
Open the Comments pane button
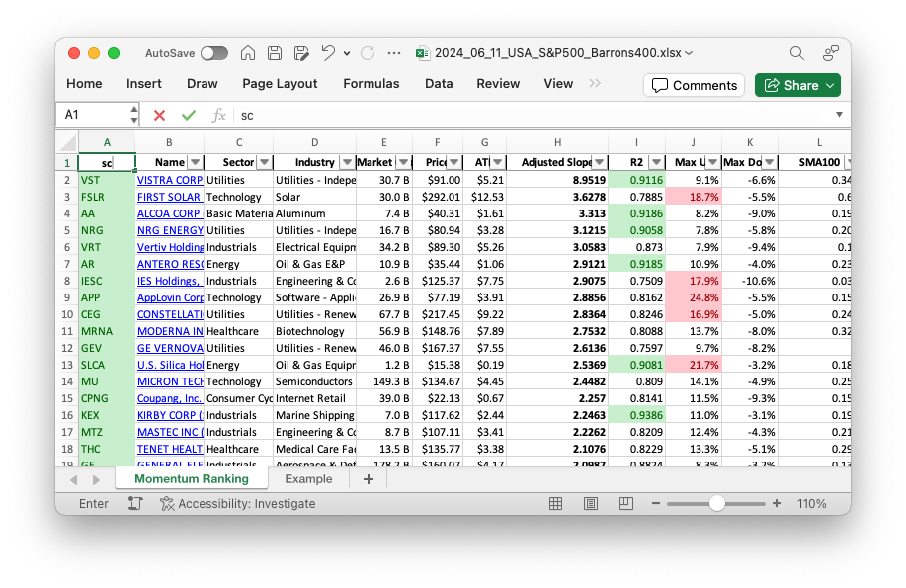(695, 85)
